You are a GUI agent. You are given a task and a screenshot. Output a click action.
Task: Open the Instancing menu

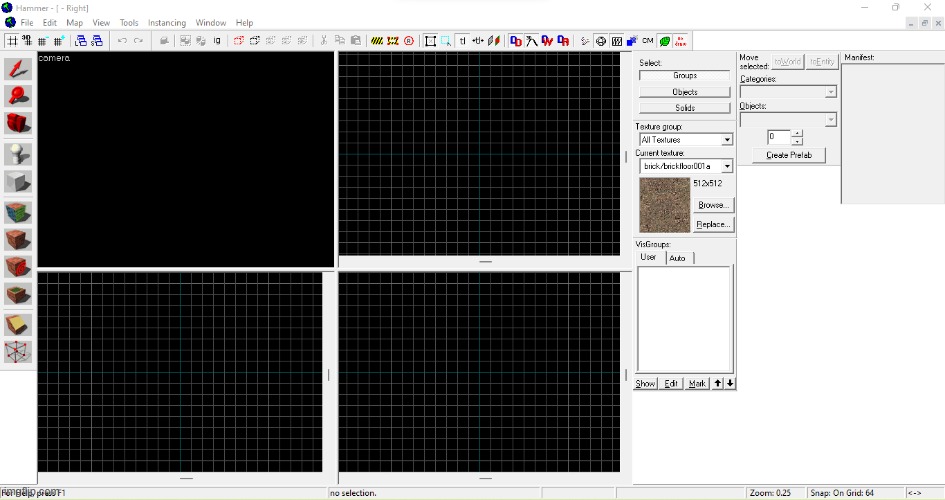tap(167, 23)
